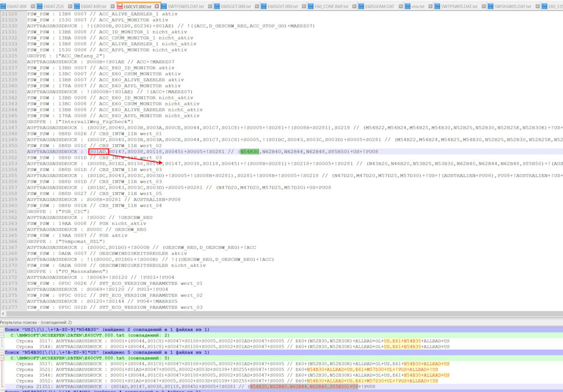Click the '19AA 0007 // FGR aktiv' line

click(x=77, y=236)
